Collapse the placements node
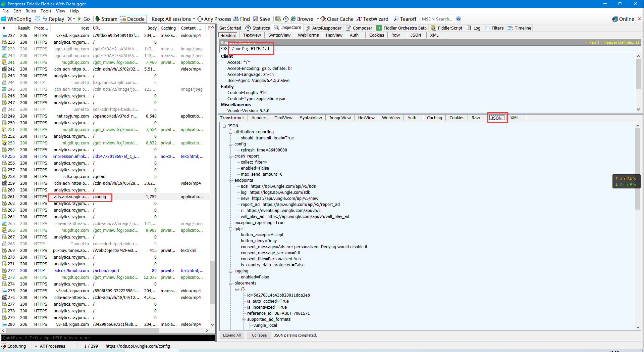The image size is (644, 352). pos(230,283)
